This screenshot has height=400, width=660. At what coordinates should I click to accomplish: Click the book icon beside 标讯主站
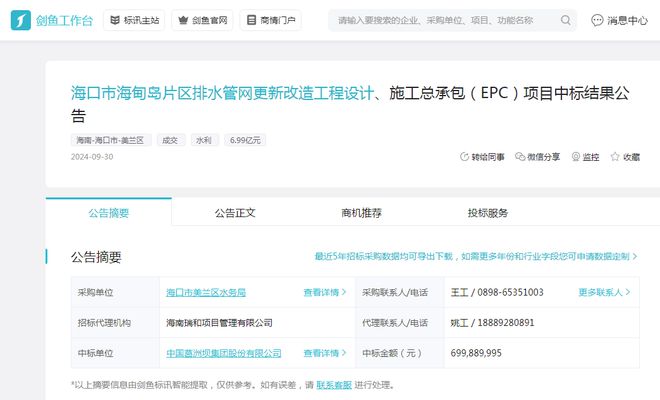114,20
